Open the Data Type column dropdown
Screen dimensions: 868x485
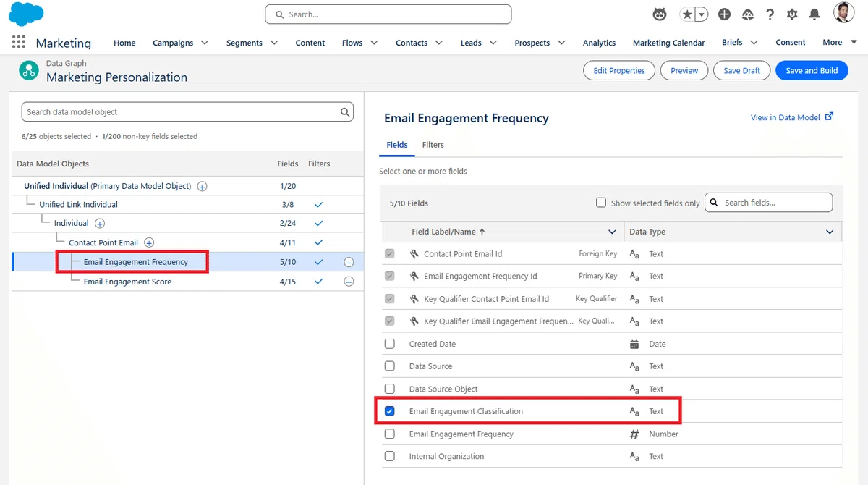click(x=830, y=232)
